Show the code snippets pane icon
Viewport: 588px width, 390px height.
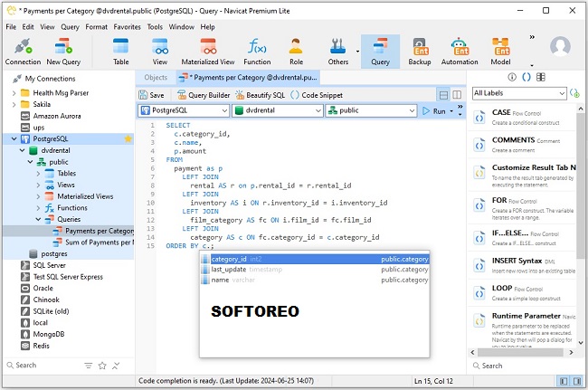click(x=526, y=77)
